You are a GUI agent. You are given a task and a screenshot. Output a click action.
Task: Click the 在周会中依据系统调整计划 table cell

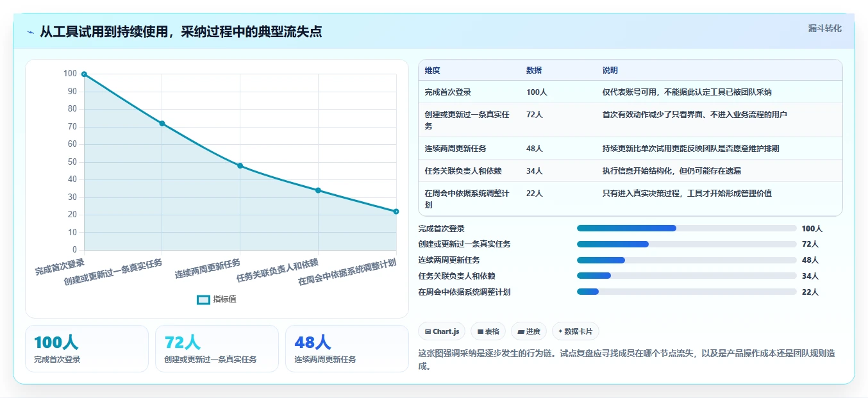[x=469, y=199]
